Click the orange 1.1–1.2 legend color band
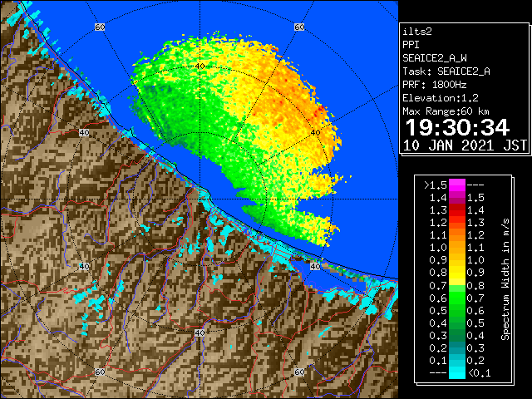532x399 pixels. [x=457, y=235]
